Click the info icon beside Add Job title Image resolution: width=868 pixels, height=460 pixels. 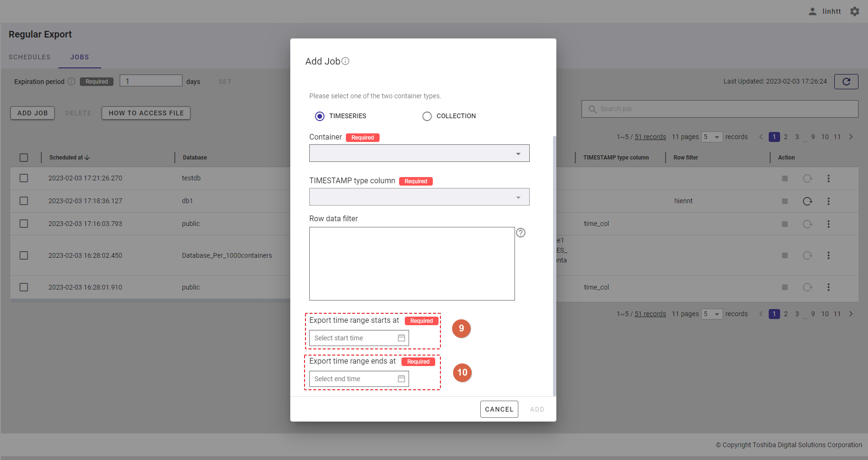click(345, 61)
